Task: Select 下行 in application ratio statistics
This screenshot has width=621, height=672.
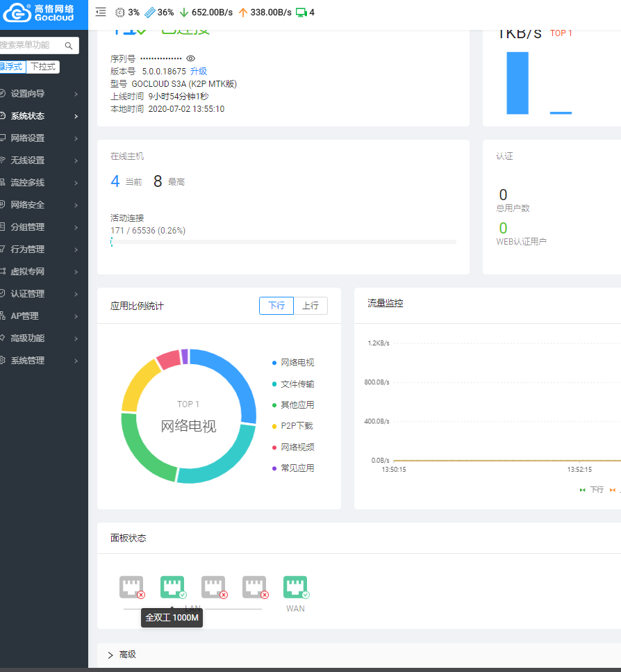Action: (276, 306)
